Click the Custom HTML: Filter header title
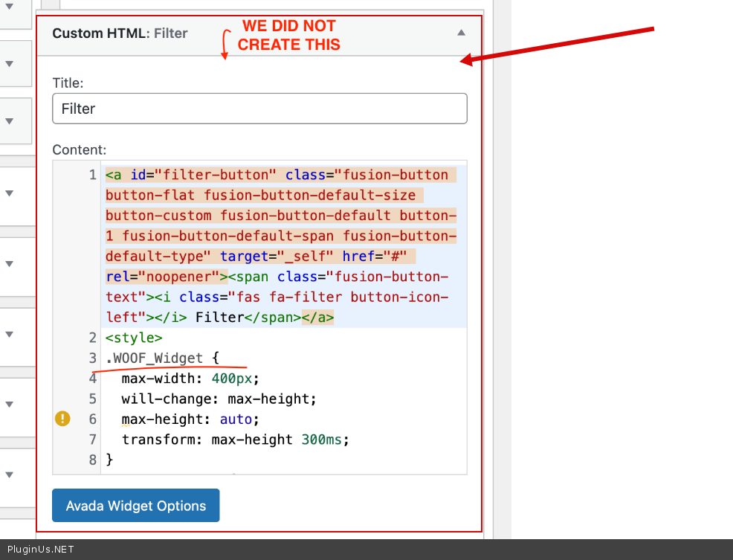The image size is (733, 560). tap(120, 33)
